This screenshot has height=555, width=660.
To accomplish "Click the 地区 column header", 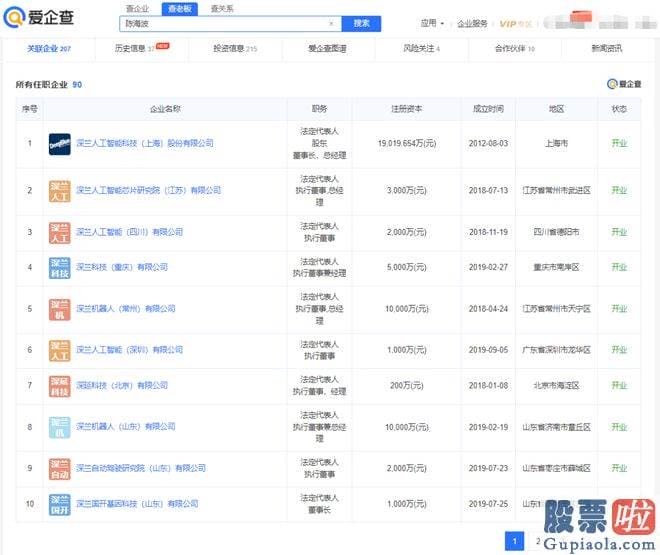I will 556,109.
